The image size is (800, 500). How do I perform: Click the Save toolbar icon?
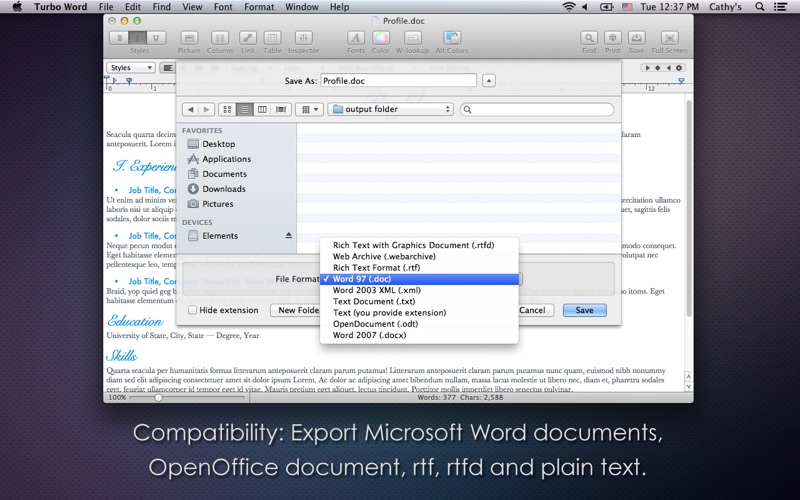click(636, 38)
